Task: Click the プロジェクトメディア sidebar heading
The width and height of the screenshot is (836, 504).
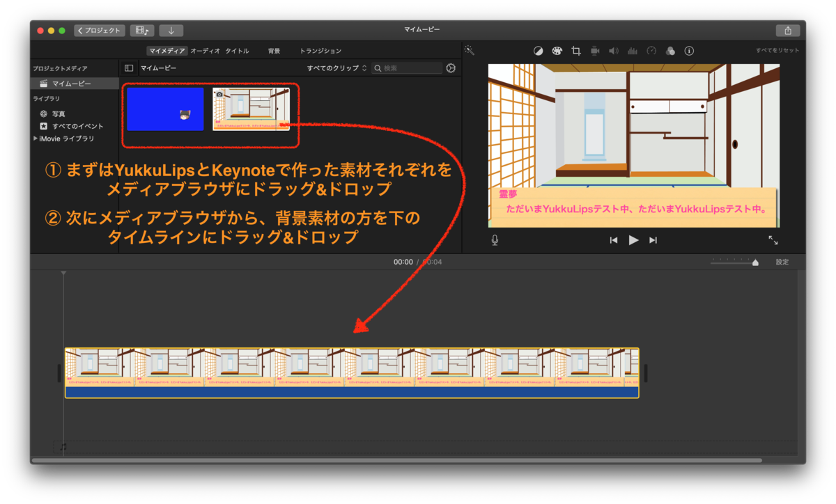Action: [61, 69]
